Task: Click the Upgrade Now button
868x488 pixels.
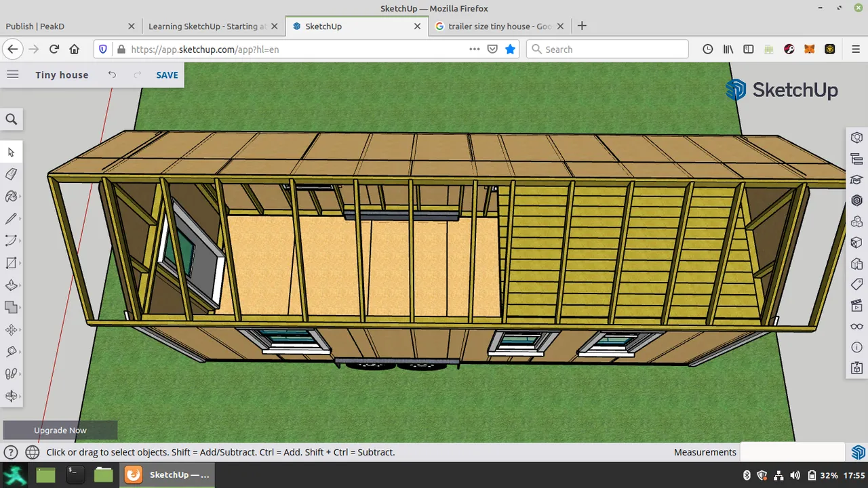Action: 60,430
